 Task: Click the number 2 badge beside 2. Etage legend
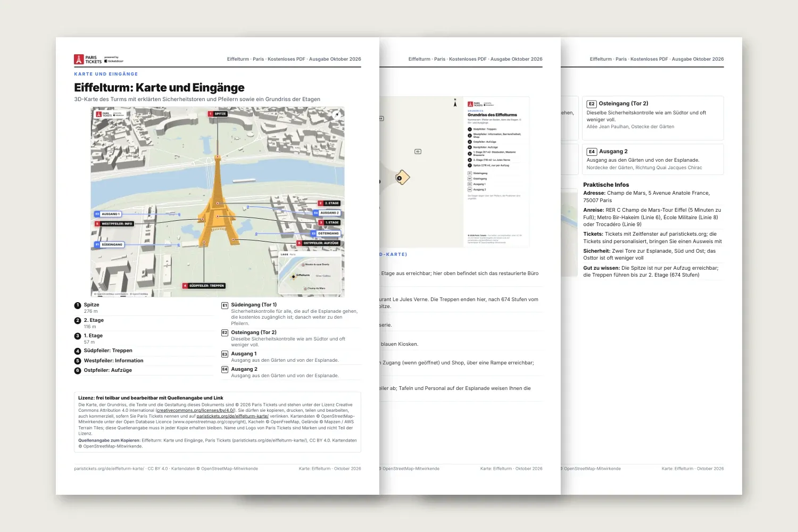78,321
